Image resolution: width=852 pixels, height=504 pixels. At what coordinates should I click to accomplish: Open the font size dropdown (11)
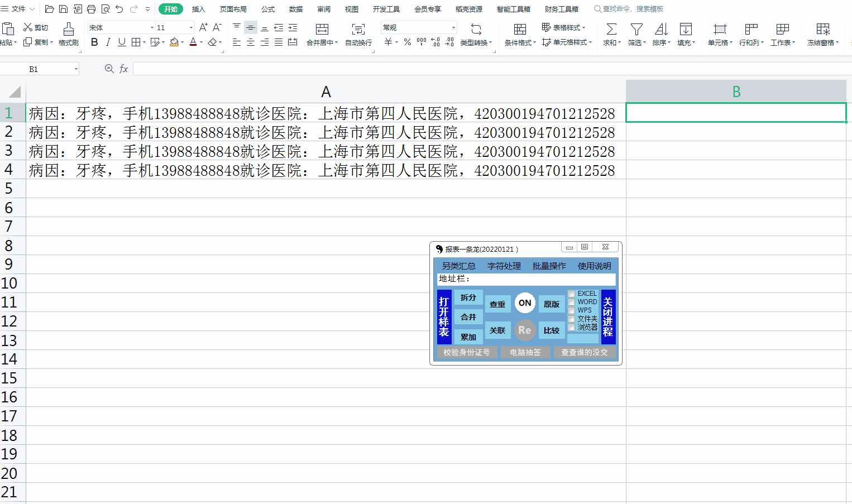click(191, 27)
